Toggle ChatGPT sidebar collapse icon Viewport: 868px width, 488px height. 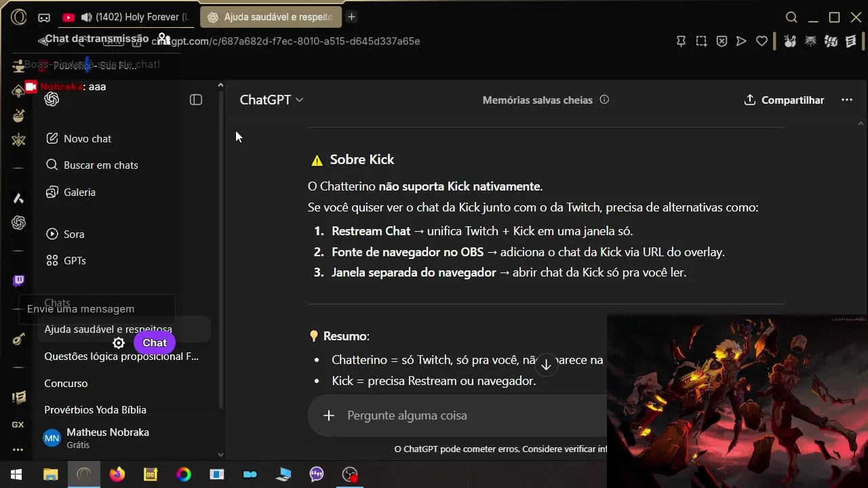coord(196,100)
